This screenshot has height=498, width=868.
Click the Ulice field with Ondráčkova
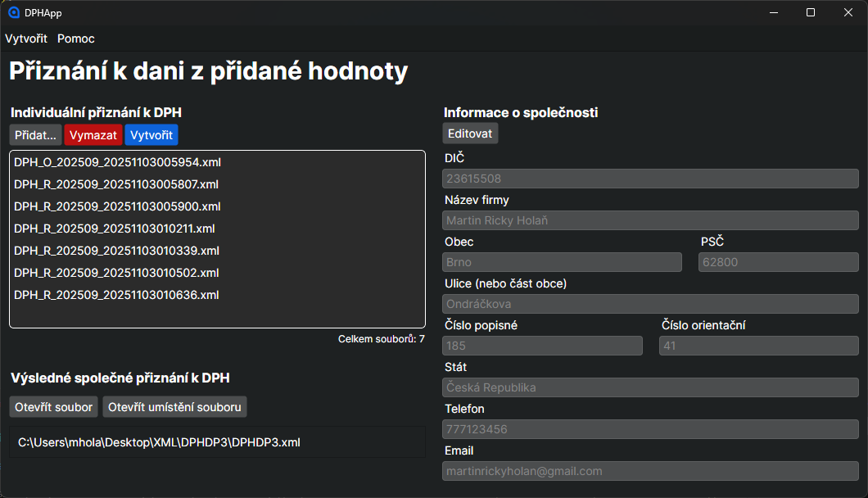tap(650, 304)
